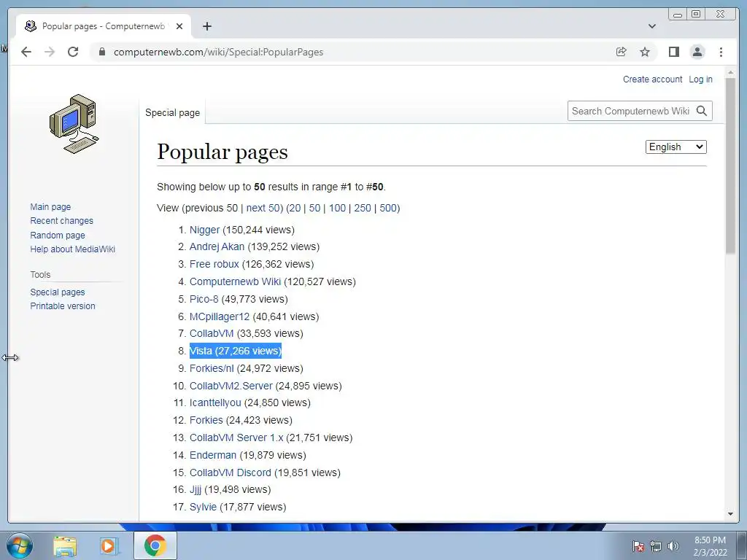
Task: Open the CollabVM Server 1.x link
Action: click(x=236, y=437)
